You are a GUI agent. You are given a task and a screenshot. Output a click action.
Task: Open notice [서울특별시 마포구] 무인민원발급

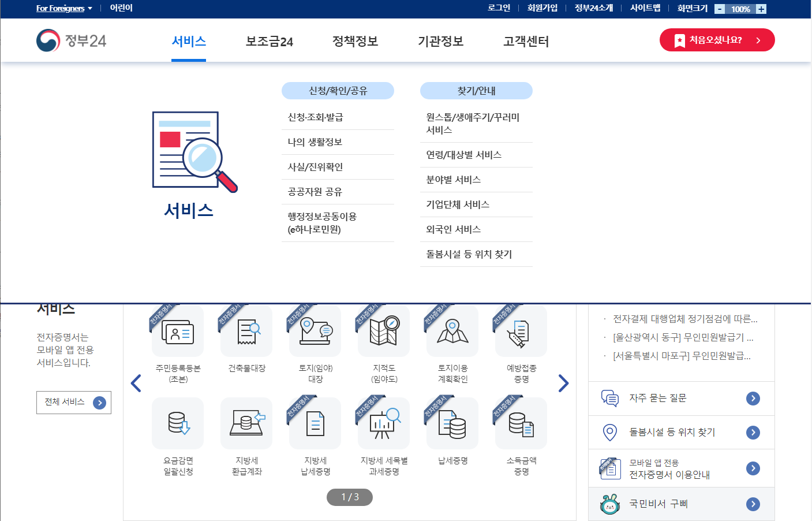click(682, 356)
